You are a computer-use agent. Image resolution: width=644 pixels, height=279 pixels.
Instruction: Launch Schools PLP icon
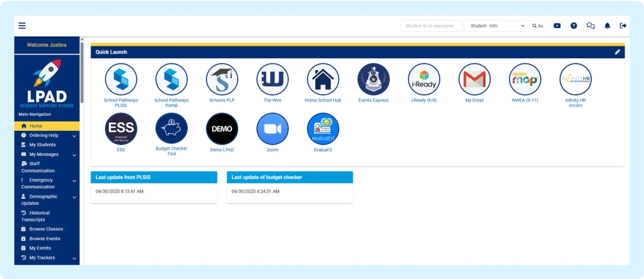222,79
